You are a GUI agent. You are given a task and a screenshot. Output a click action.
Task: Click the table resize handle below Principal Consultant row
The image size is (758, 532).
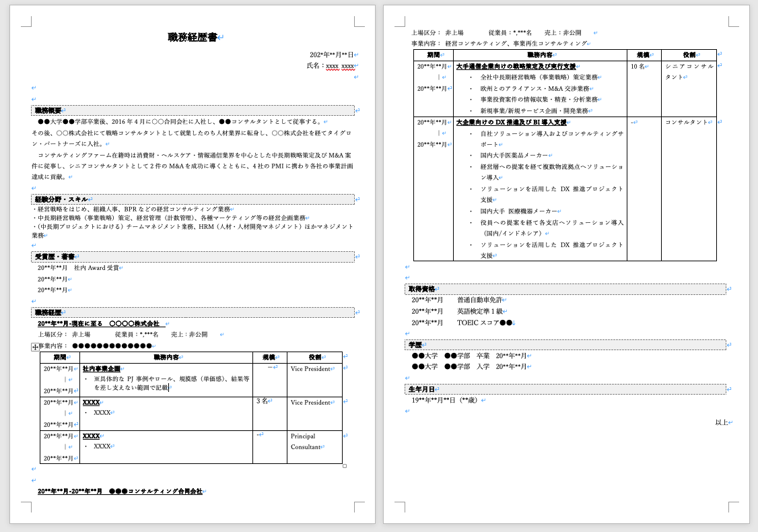click(345, 466)
